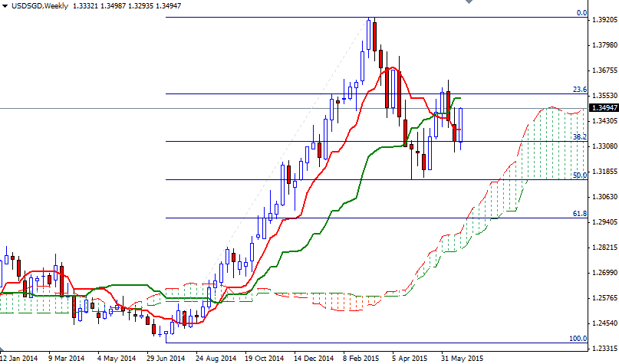The height and width of the screenshot is (364, 619).
Task: Click the latest blue weekly candlestick
Action: tap(460, 125)
